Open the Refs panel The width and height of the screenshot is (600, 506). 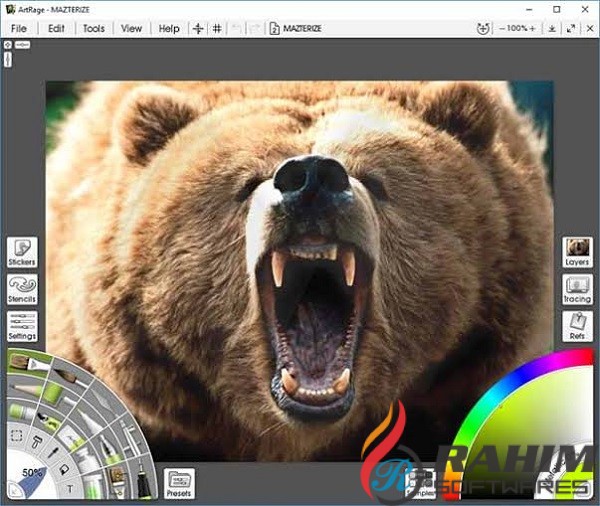(577, 327)
